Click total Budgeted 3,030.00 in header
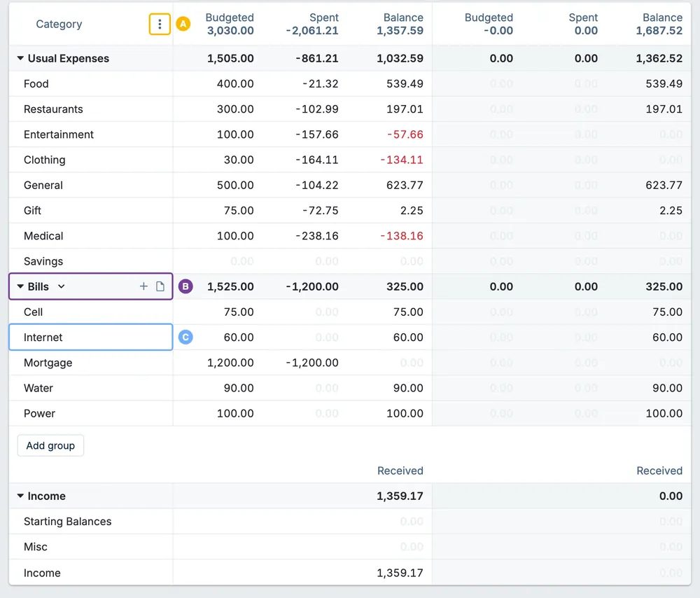 [230, 30]
